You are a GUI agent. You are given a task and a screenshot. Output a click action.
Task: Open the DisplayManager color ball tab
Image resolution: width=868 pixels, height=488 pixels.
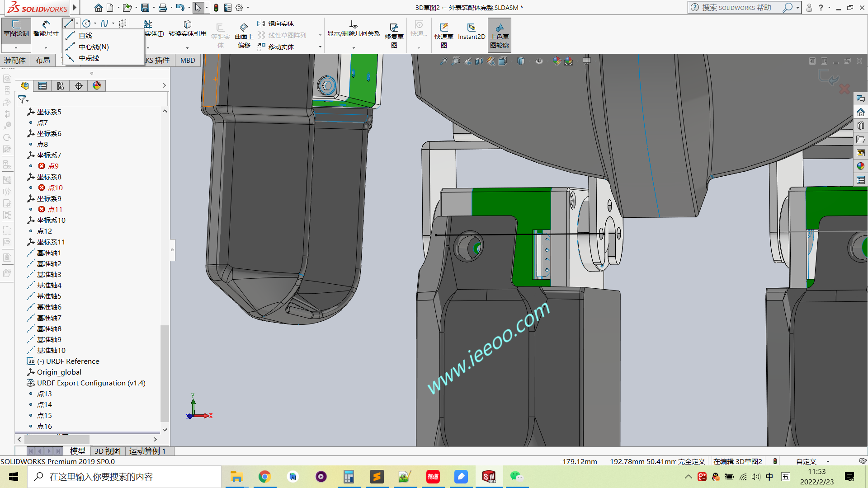pos(97,86)
